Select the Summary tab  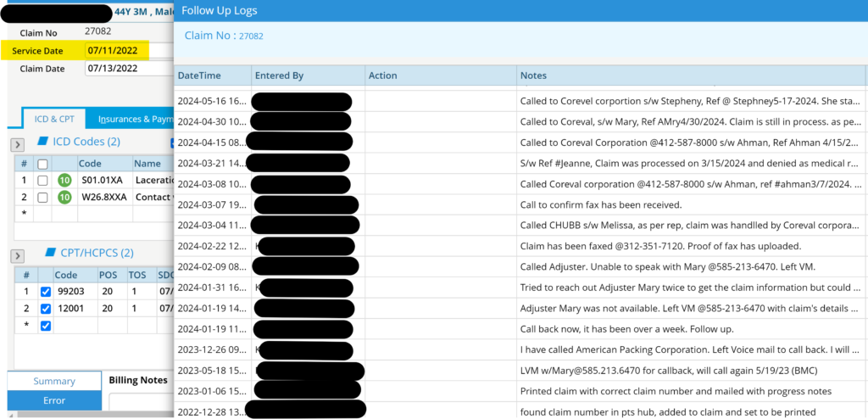pos(54,382)
